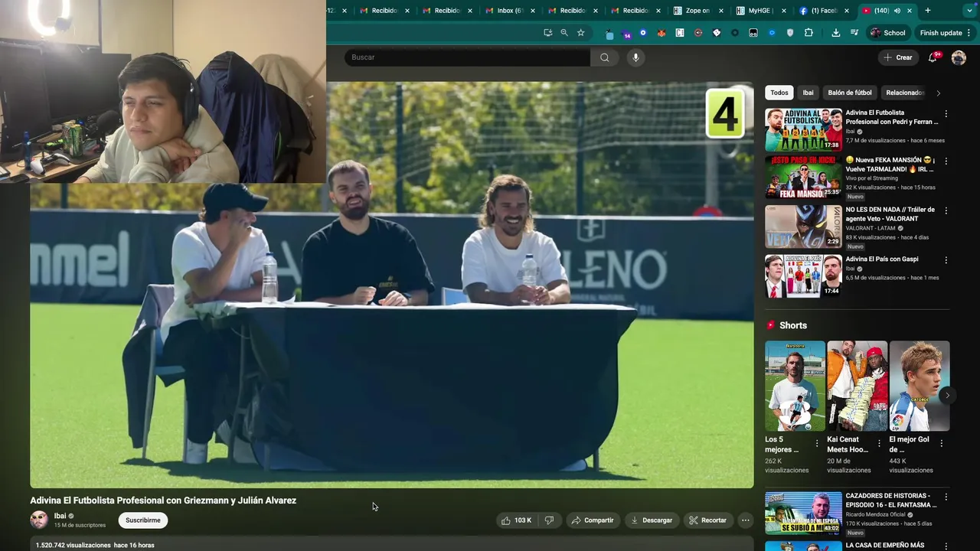980x551 pixels.
Task: Click the Descargar download button
Action: click(x=652, y=520)
